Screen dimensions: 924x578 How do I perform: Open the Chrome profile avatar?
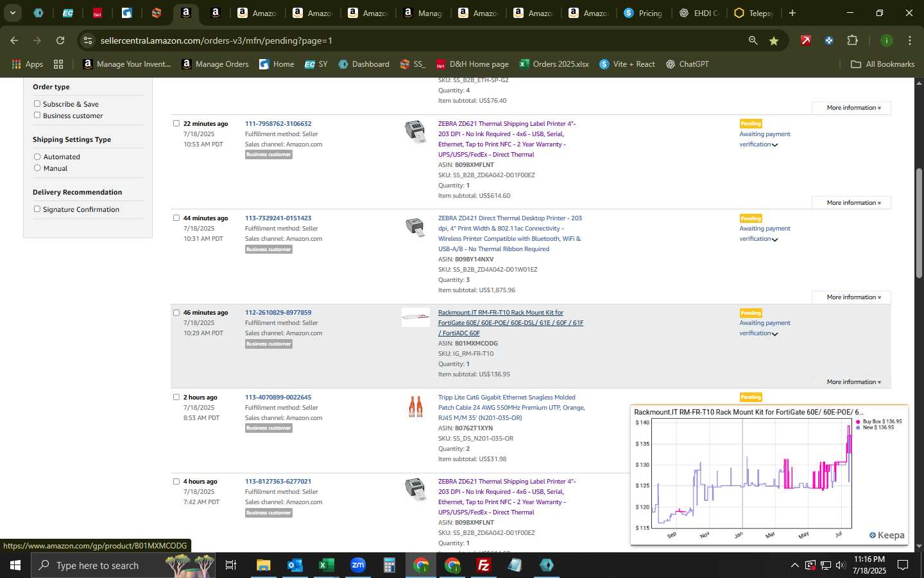click(886, 40)
